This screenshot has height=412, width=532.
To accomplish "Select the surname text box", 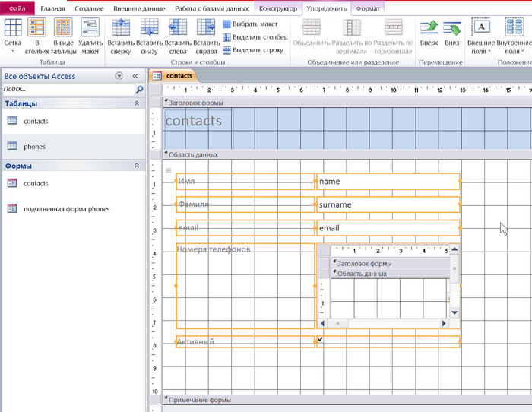I will point(388,204).
